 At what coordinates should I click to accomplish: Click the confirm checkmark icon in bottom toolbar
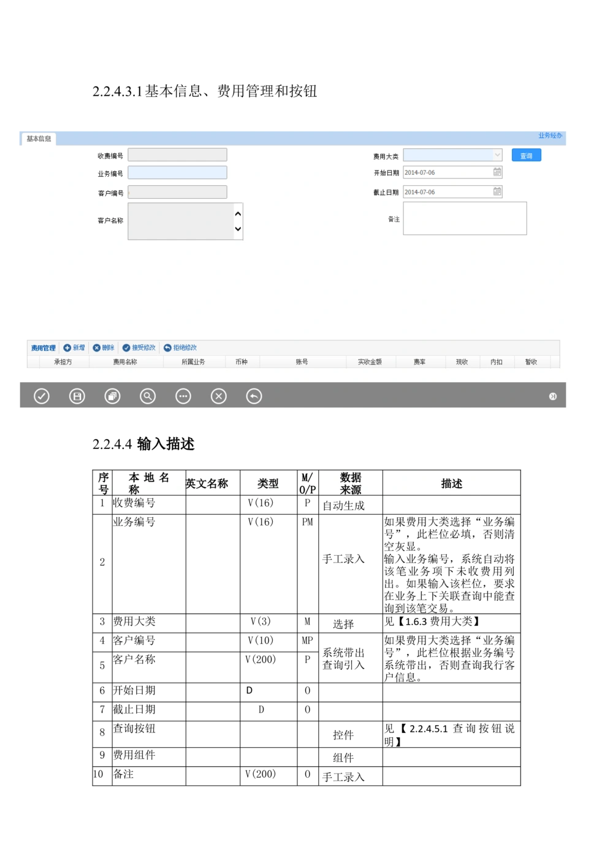(41, 396)
